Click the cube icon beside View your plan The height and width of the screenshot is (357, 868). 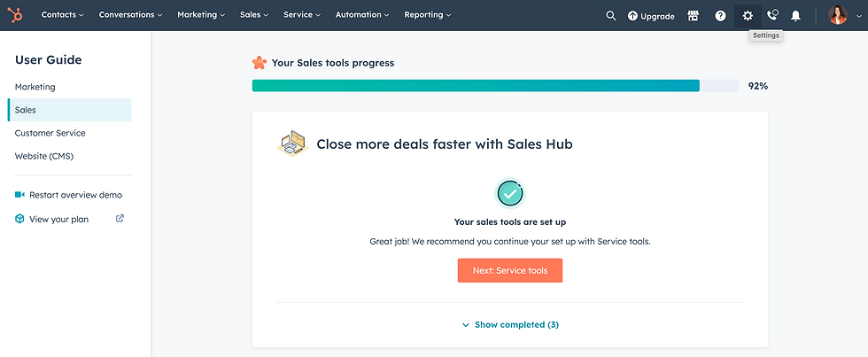[x=19, y=219]
